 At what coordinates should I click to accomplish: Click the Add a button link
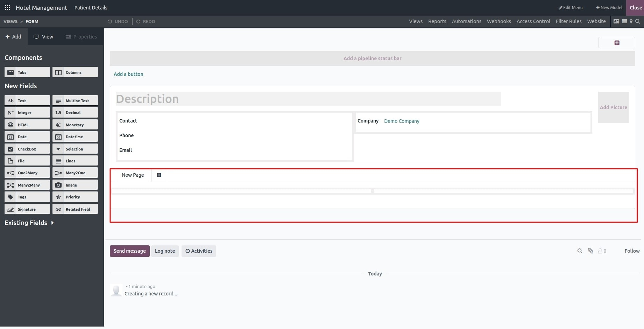128,74
